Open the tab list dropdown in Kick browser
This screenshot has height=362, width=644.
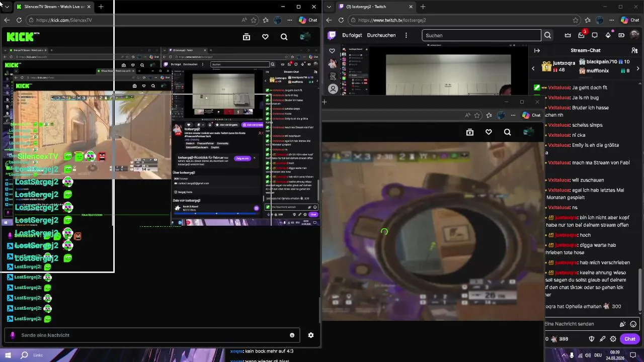click(7, 7)
